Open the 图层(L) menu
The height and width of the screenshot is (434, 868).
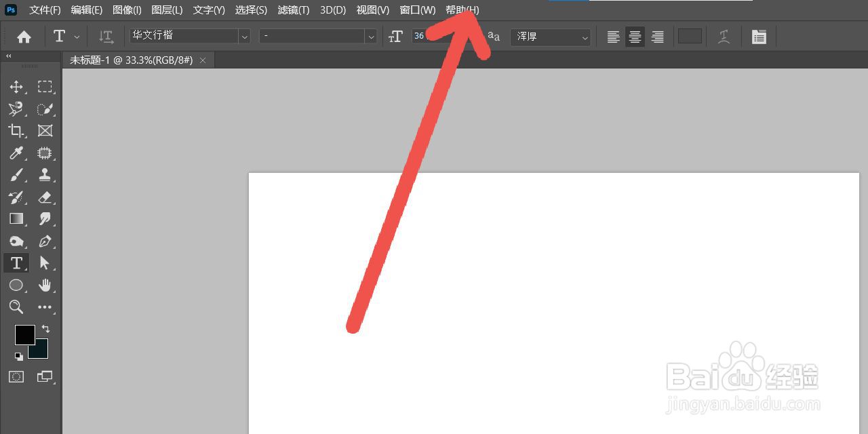tap(167, 10)
